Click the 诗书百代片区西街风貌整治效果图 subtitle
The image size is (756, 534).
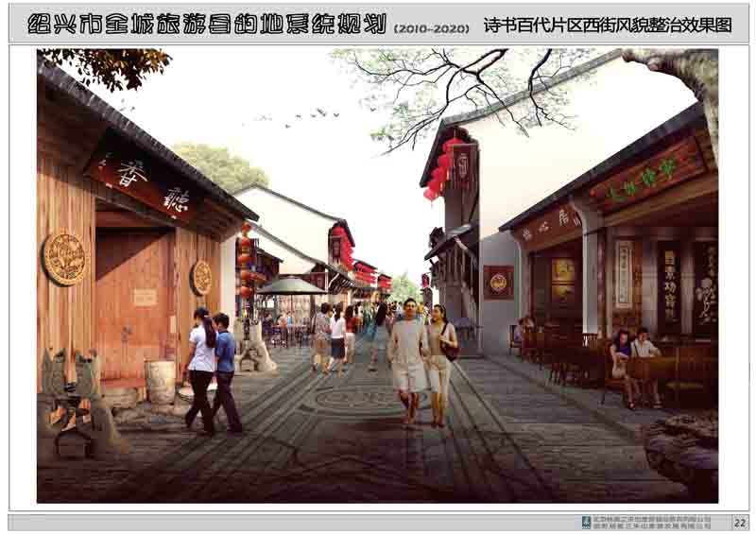tap(607, 26)
